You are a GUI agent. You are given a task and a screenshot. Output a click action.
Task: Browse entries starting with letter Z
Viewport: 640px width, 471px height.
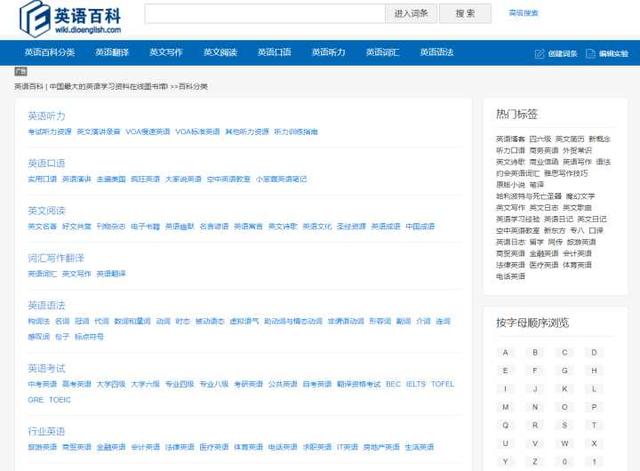click(x=535, y=462)
